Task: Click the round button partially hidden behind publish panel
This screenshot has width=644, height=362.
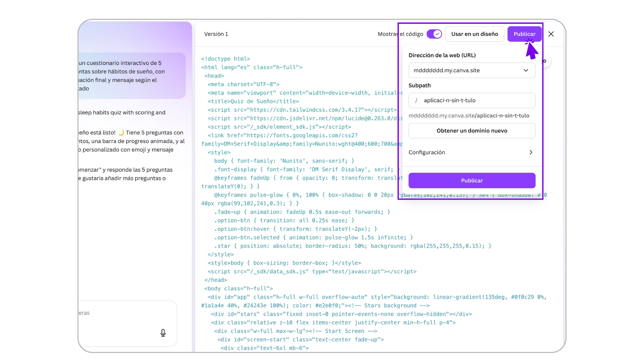Action: 546,61
